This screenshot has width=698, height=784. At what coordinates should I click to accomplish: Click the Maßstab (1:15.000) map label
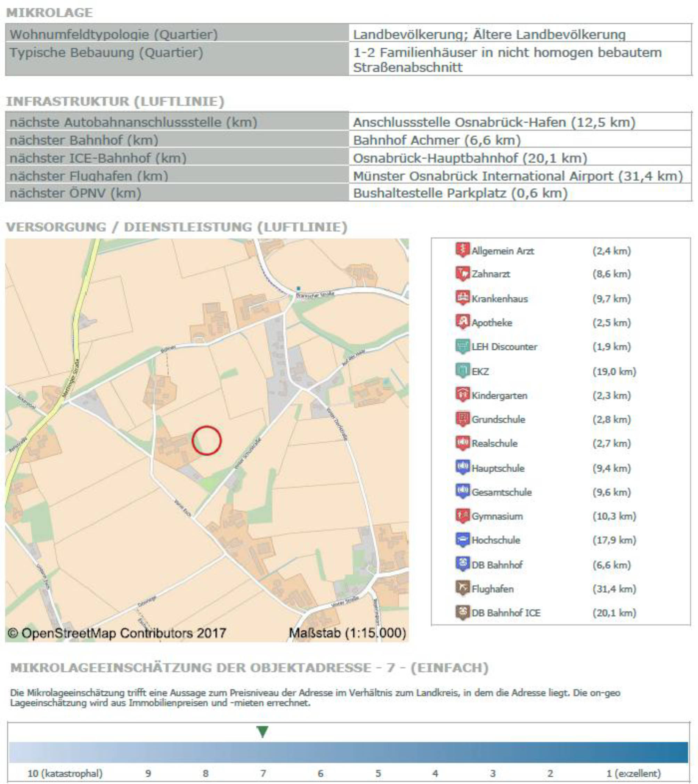348,633
